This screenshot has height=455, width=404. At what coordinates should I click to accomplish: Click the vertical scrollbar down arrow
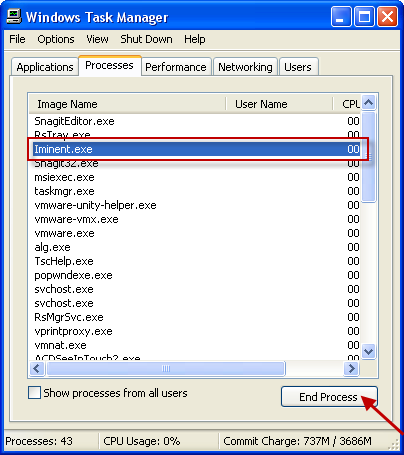coord(369,351)
